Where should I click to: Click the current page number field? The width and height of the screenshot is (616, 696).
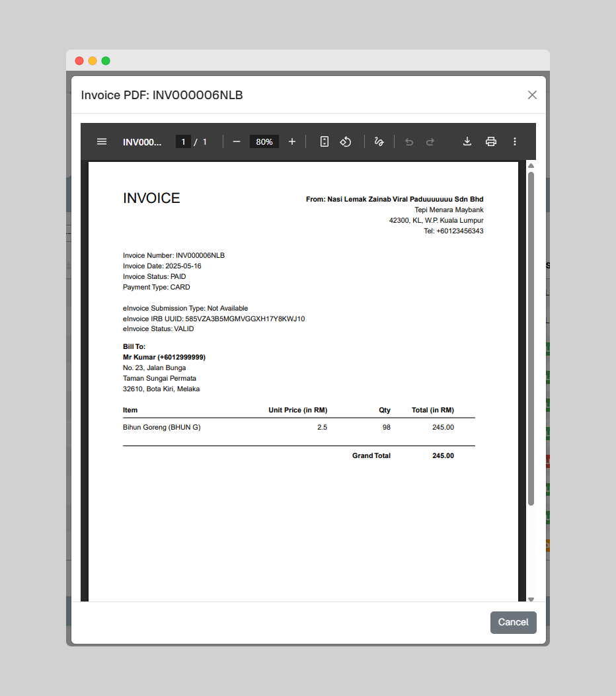(183, 141)
